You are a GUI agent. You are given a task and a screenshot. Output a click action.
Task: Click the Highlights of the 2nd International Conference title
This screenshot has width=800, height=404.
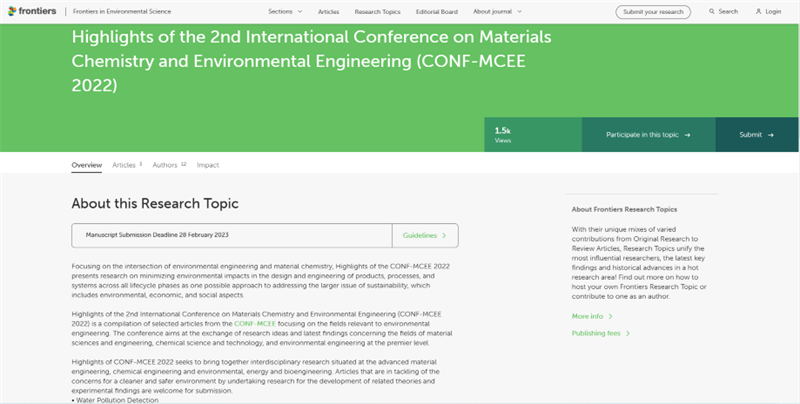(311, 61)
